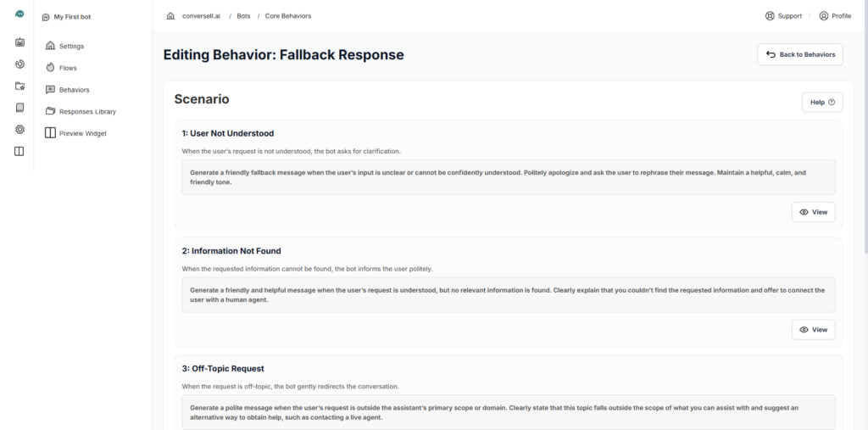Click the Support link in the header
868x430 pixels.
pyautogui.click(x=783, y=16)
